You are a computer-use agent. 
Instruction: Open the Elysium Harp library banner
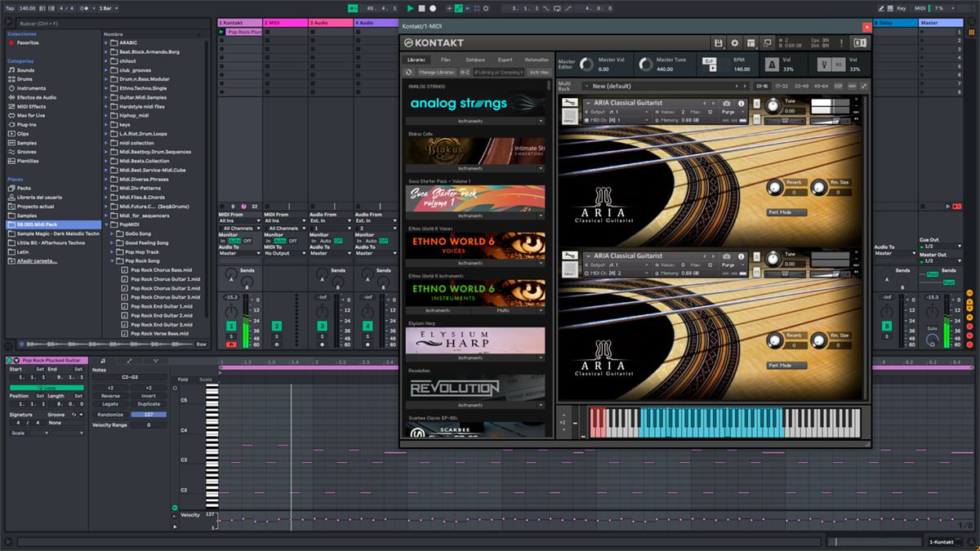pyautogui.click(x=475, y=340)
